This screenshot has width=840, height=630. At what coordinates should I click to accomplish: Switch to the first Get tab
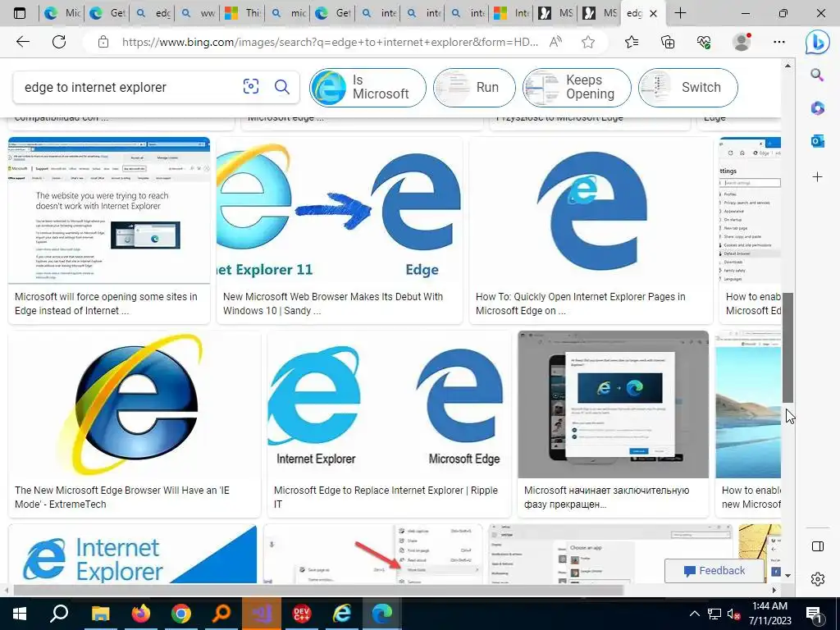tap(107, 13)
